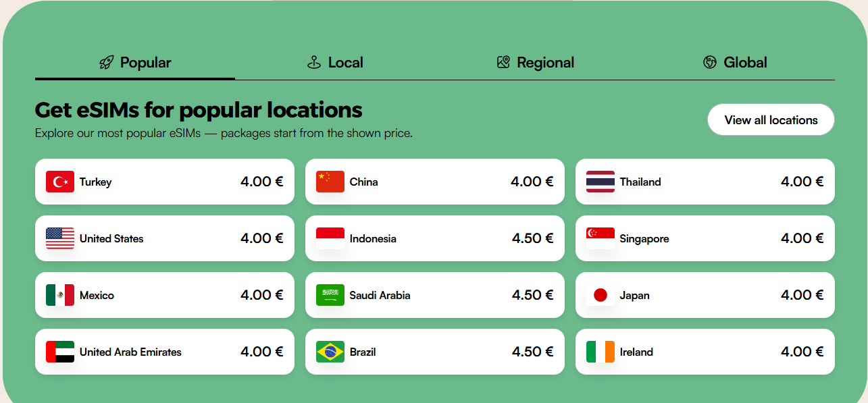Click the United States flag icon
The width and height of the screenshot is (868, 403).
point(60,238)
